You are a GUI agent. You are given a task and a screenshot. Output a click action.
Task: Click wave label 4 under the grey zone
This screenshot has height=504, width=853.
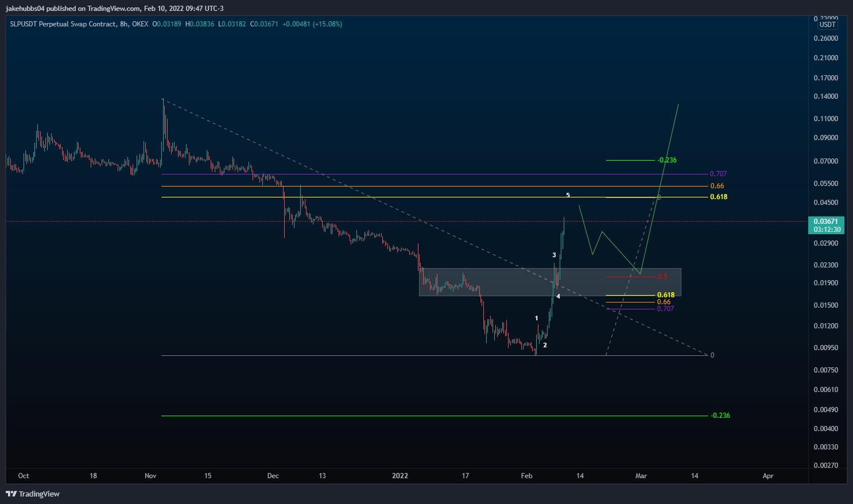coord(558,296)
